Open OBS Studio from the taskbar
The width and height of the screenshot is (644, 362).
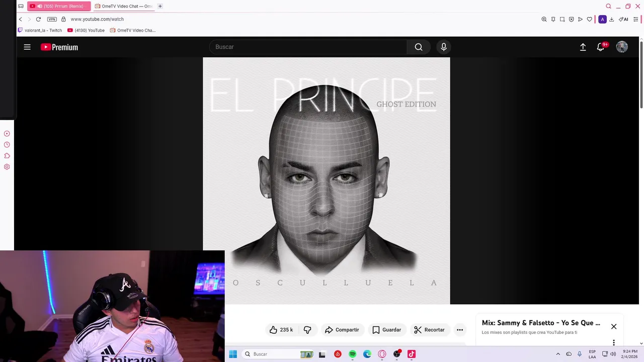coord(397,354)
